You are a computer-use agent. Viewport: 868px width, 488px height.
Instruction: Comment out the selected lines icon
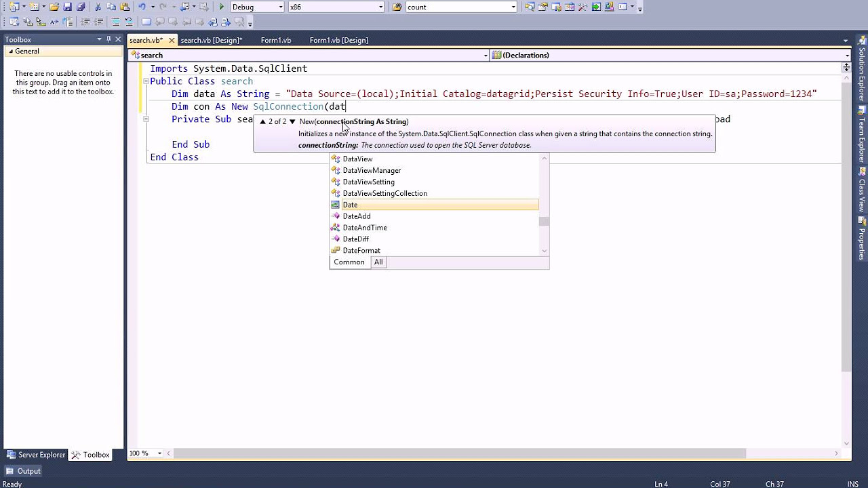coord(116,22)
